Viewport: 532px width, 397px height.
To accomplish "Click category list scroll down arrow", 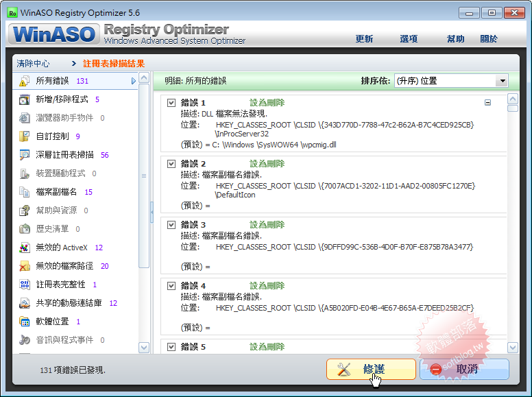I will (144, 348).
